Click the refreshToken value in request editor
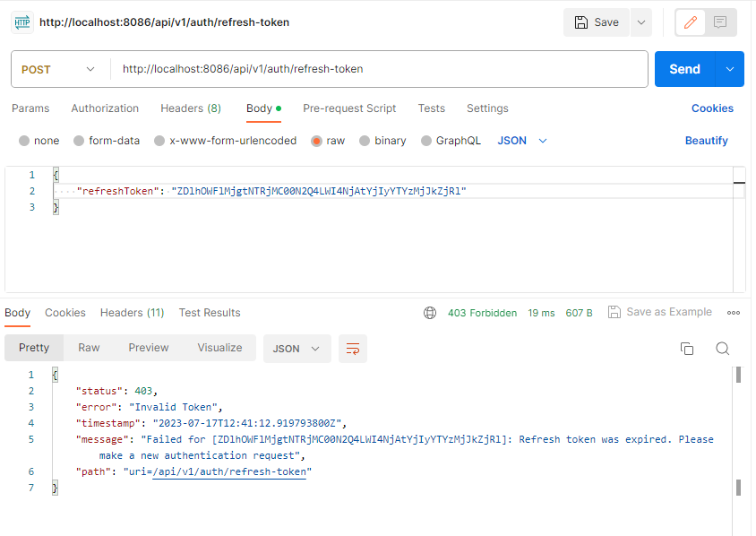This screenshot has width=756, height=536. point(319,191)
